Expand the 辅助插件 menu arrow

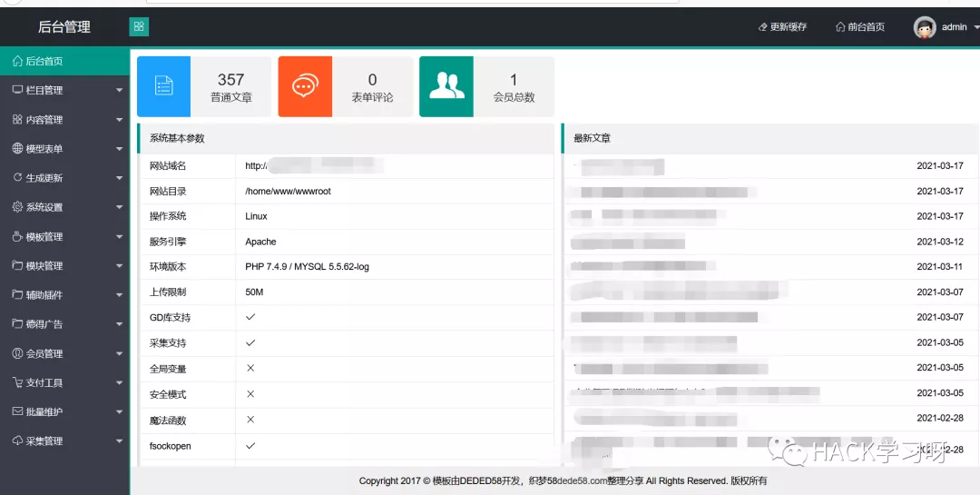click(x=120, y=295)
